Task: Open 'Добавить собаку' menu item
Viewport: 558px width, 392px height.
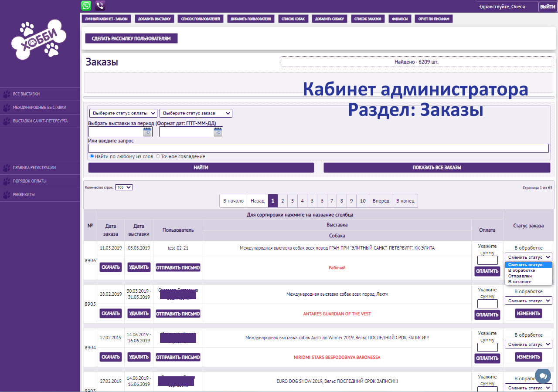Action: [330, 19]
